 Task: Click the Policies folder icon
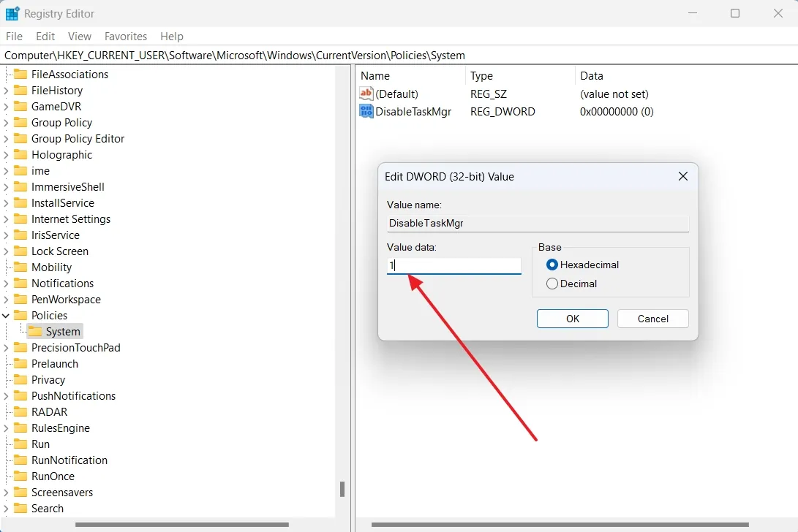(20, 316)
